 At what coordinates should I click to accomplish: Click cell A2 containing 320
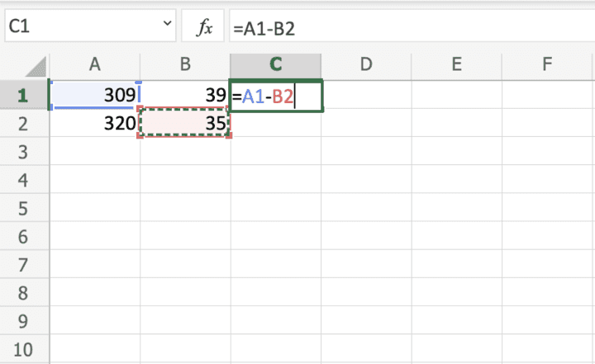(95, 124)
